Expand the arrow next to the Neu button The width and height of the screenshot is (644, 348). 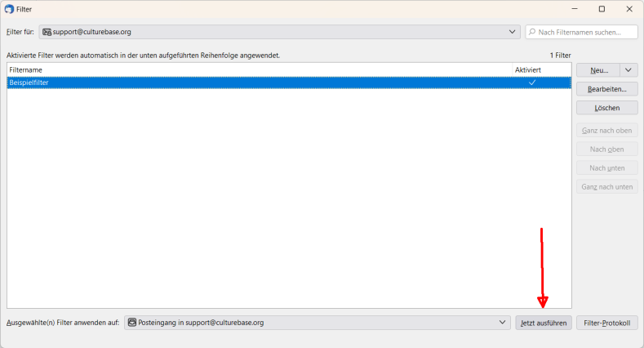(628, 70)
